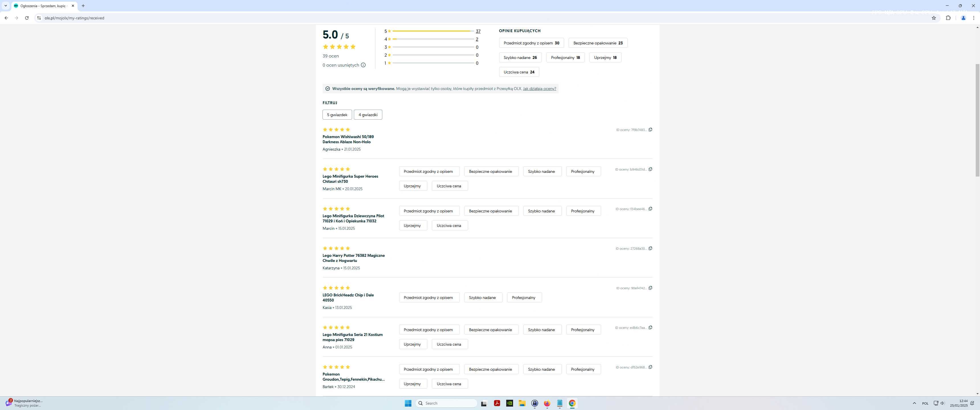Click 4-star rating distribution bar
Viewport: 980px width, 410px height.
[x=433, y=39]
